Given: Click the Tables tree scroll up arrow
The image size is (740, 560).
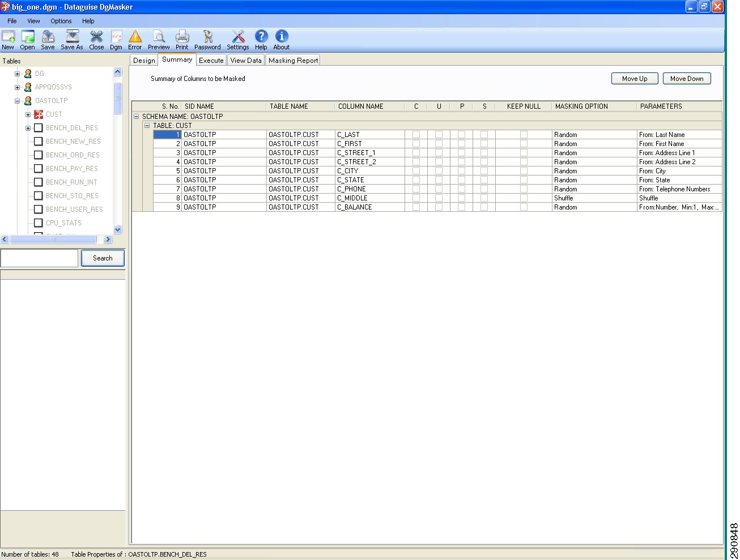Looking at the screenshot, I should (118, 72).
